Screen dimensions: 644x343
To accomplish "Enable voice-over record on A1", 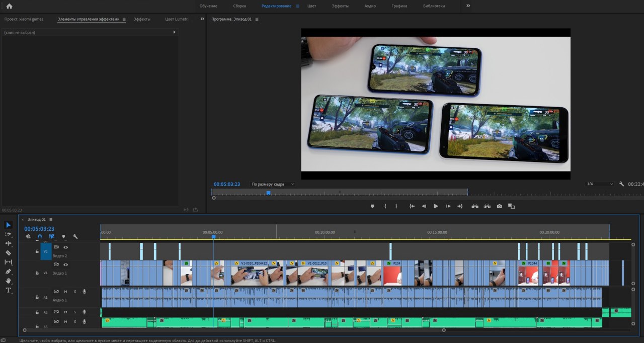I will click(x=85, y=291).
